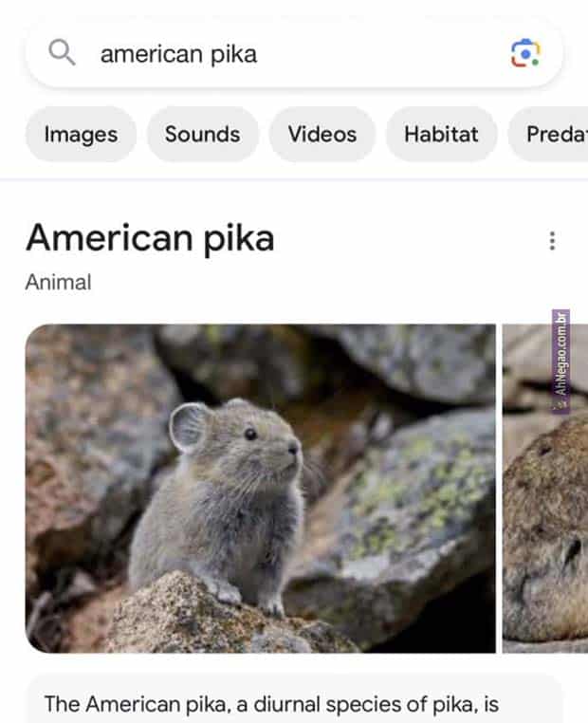
Task: Click the pika's rounded ear in photo
Action: point(188,427)
